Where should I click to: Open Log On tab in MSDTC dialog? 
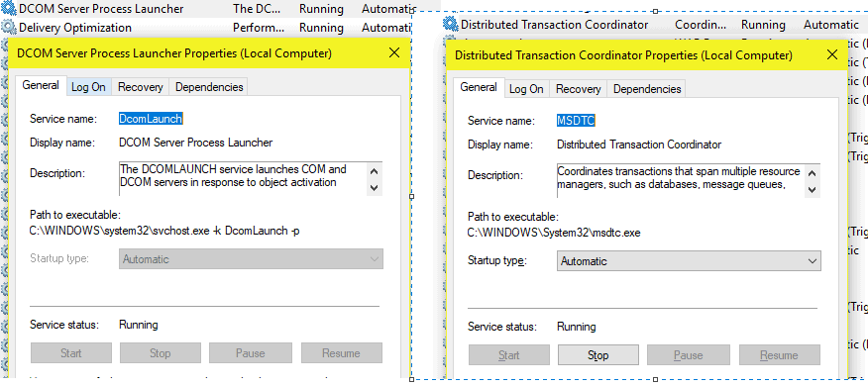526,89
